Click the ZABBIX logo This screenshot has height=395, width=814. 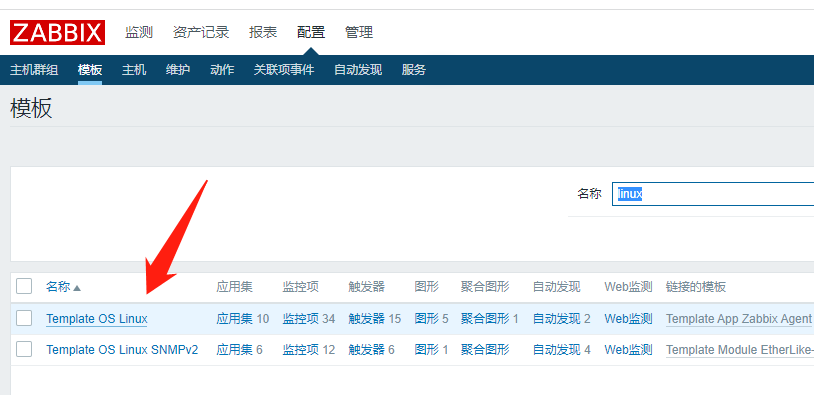(x=58, y=33)
